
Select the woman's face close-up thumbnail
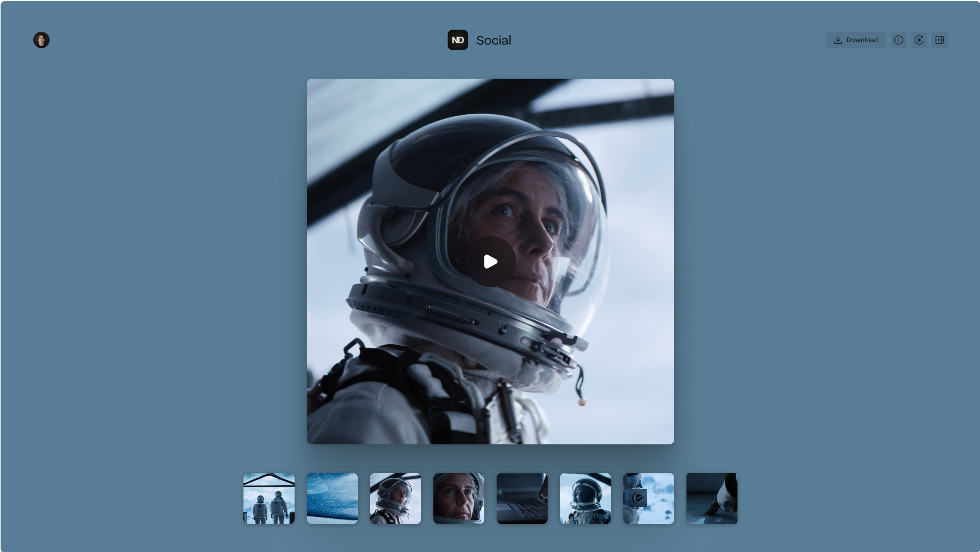458,498
